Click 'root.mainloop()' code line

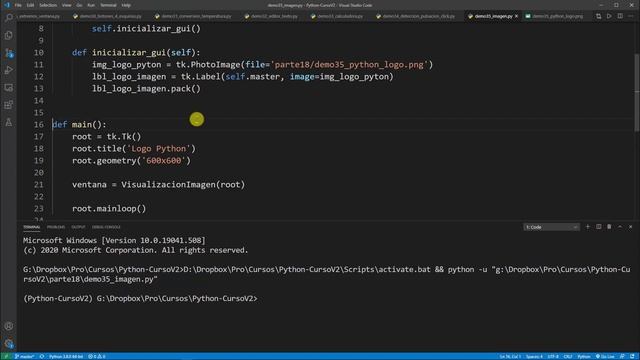[109, 209]
